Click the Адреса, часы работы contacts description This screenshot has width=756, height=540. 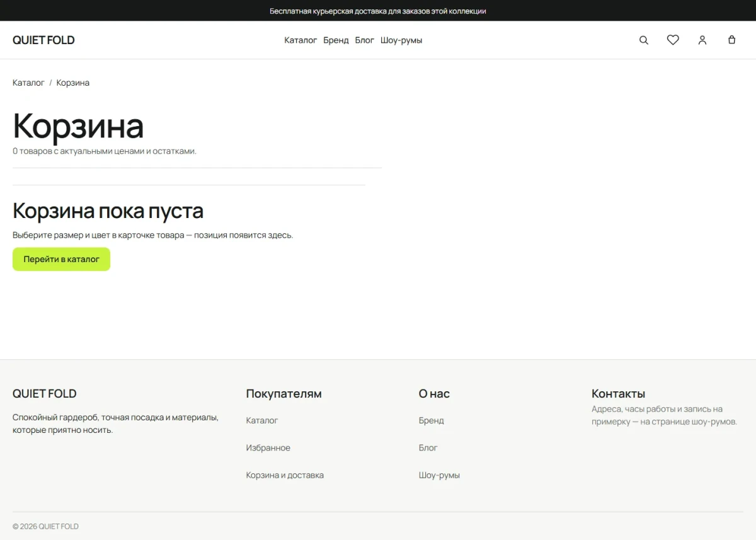pos(664,415)
